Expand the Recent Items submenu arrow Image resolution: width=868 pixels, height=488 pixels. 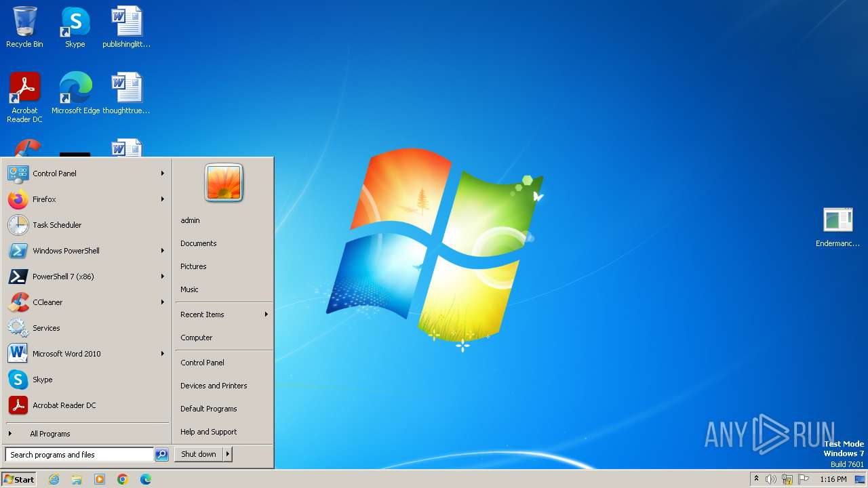click(267, 314)
